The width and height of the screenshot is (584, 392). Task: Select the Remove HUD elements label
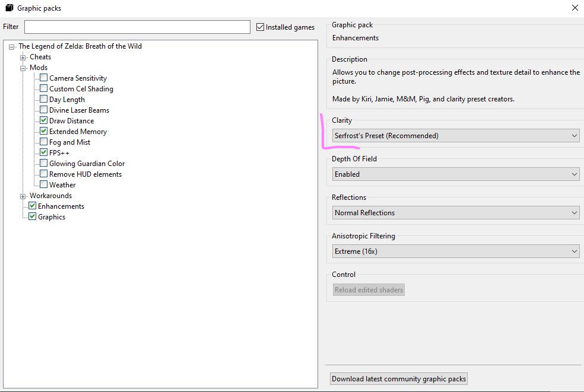85,174
